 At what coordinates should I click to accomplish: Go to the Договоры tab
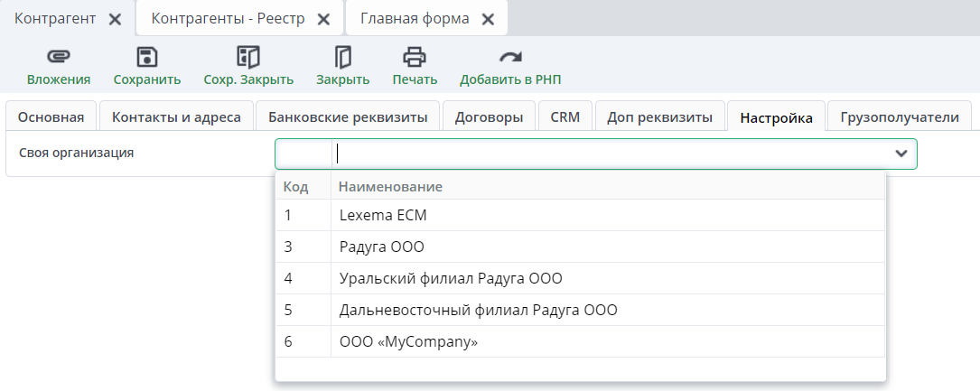[489, 116]
